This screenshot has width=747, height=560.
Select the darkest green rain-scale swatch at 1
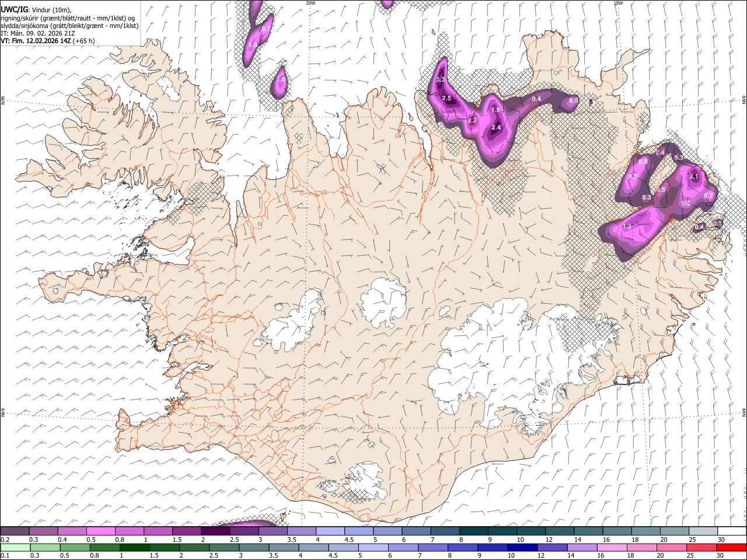[x=134, y=547]
